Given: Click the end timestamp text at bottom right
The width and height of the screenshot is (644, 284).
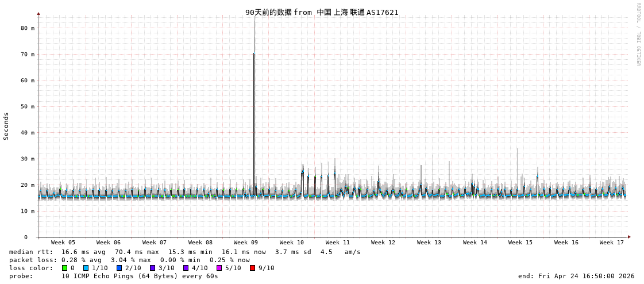Looking at the screenshot, I should (576, 276).
